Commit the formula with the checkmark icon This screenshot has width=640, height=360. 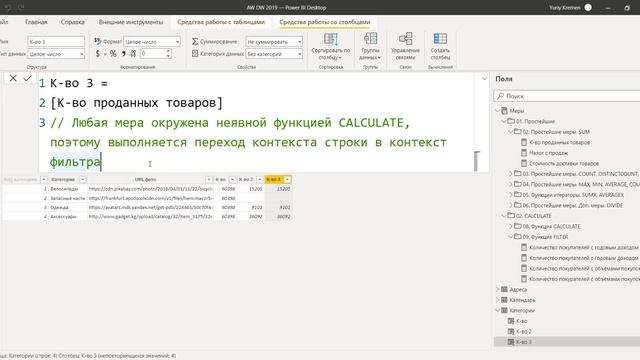coord(27,78)
